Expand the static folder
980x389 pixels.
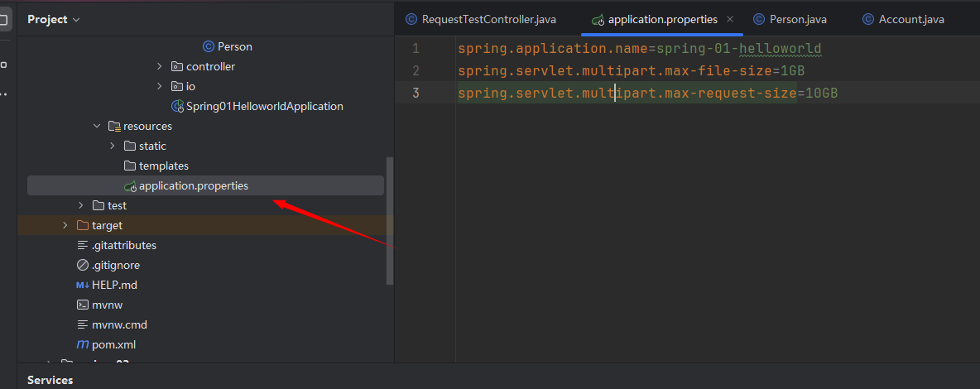pos(113,146)
